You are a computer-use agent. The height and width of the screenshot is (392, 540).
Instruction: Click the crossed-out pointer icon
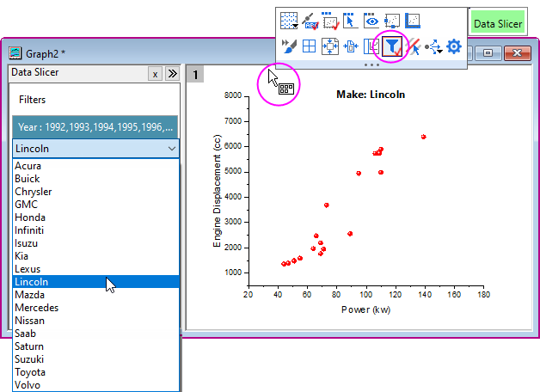click(413, 46)
